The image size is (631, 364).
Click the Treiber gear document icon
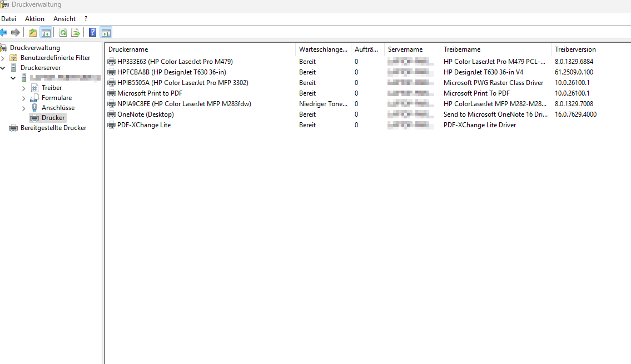[34, 88]
